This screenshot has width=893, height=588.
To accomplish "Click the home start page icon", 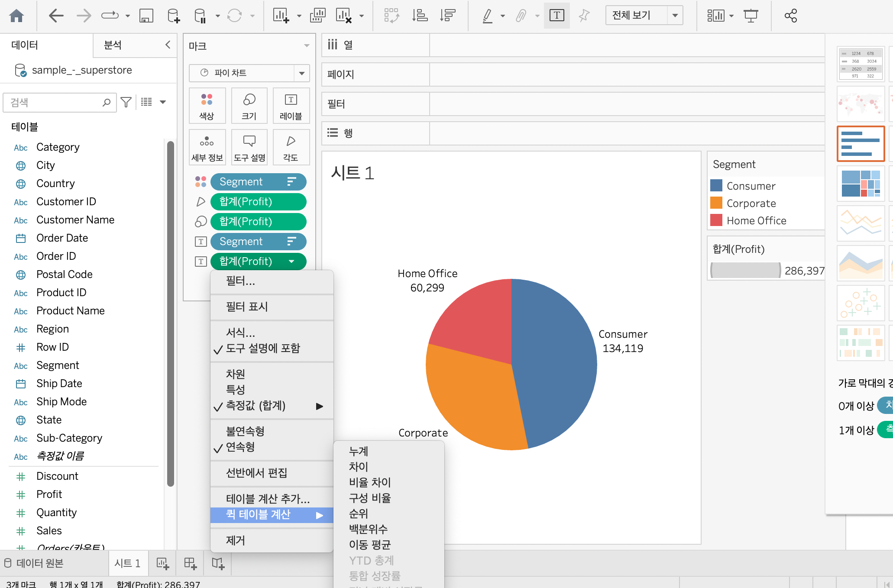I will tap(16, 16).
